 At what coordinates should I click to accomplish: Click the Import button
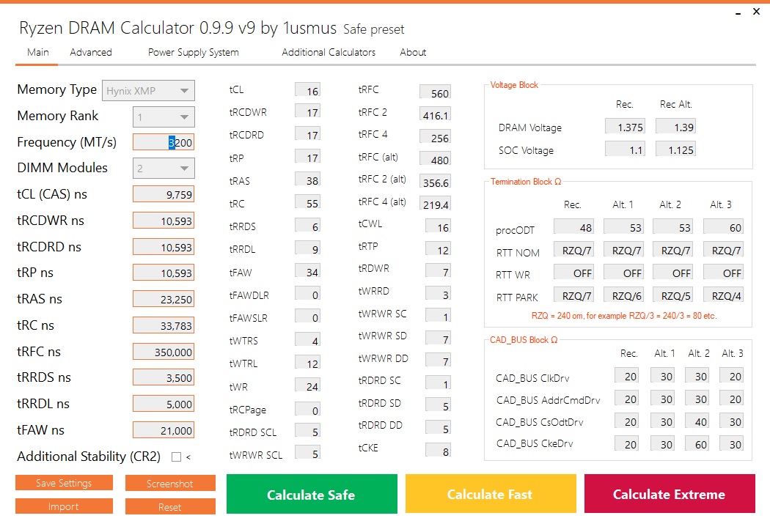pos(64,506)
